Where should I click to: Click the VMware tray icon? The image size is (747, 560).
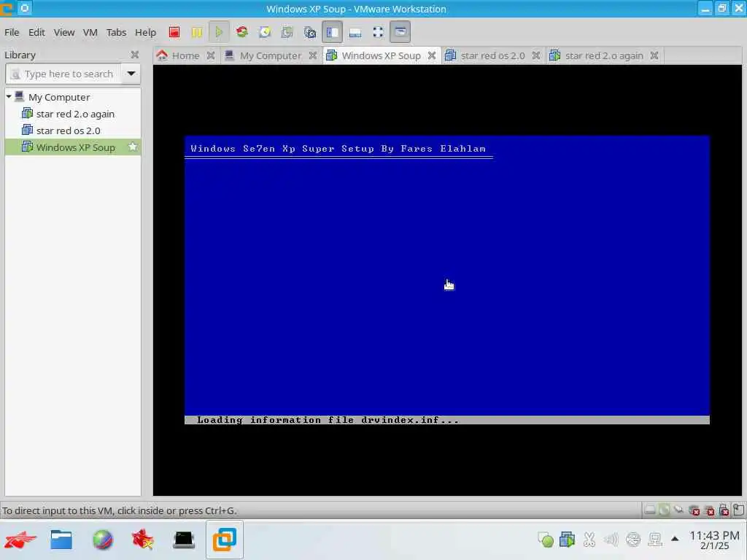568,540
